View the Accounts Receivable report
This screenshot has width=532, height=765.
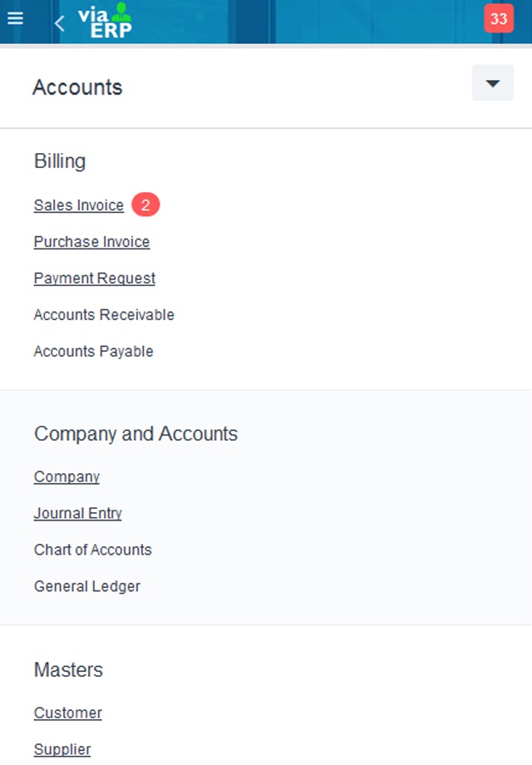[104, 315]
